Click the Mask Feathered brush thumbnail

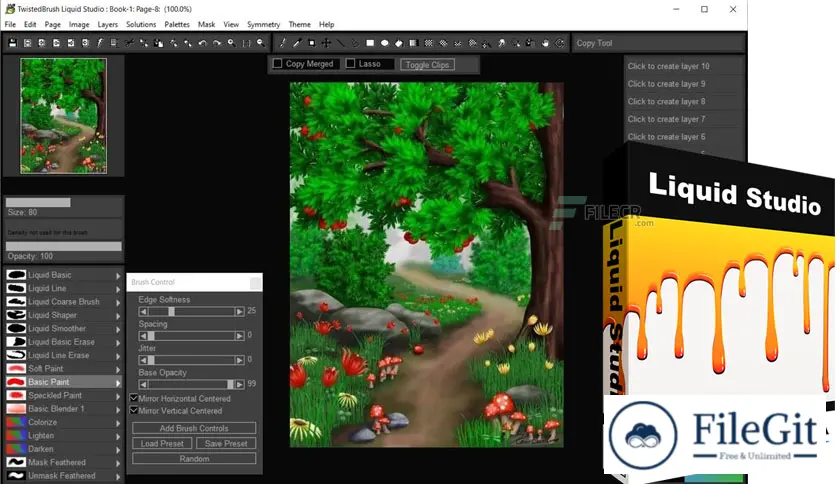click(x=16, y=463)
